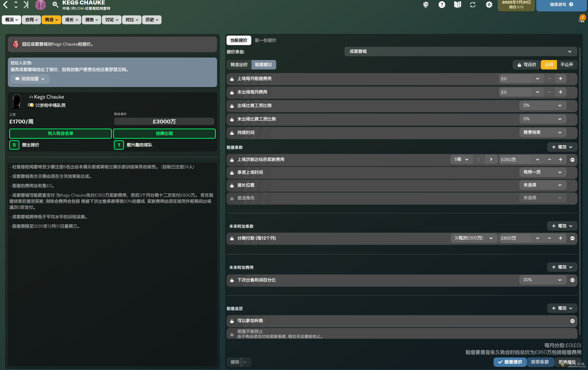
Task: Remove the 上场次数达标后买断费用 clause
Action: pos(572,160)
